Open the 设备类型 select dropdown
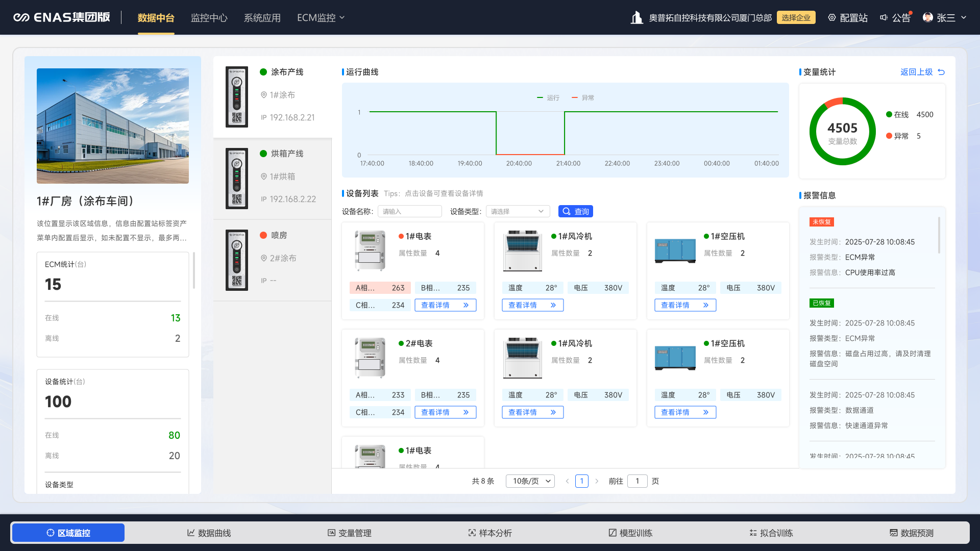Viewport: 980px width, 551px height. click(x=517, y=211)
